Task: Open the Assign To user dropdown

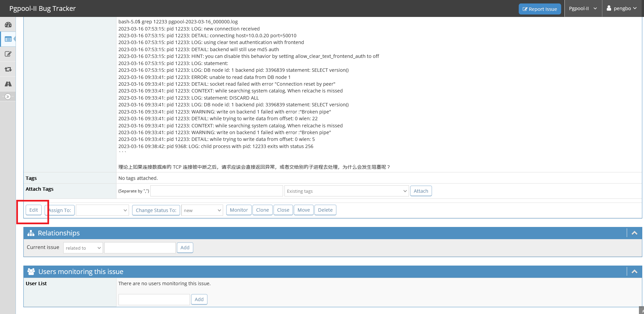Action: (102, 210)
